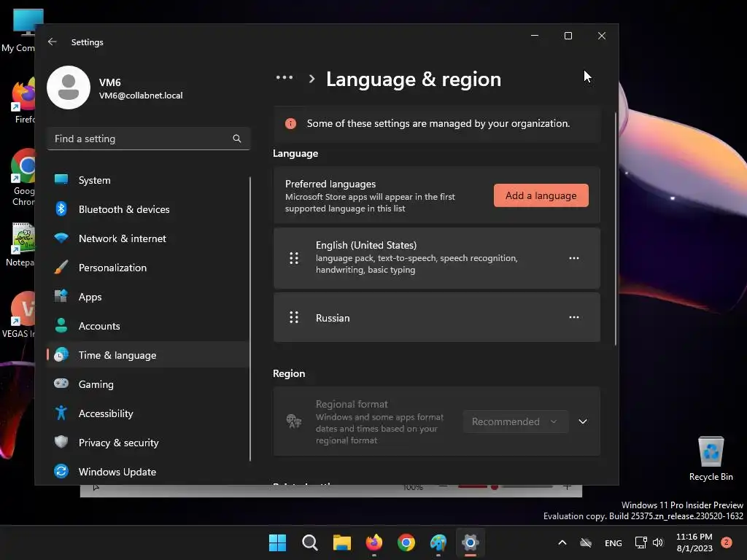Select the English (United States) language row

pos(437,258)
